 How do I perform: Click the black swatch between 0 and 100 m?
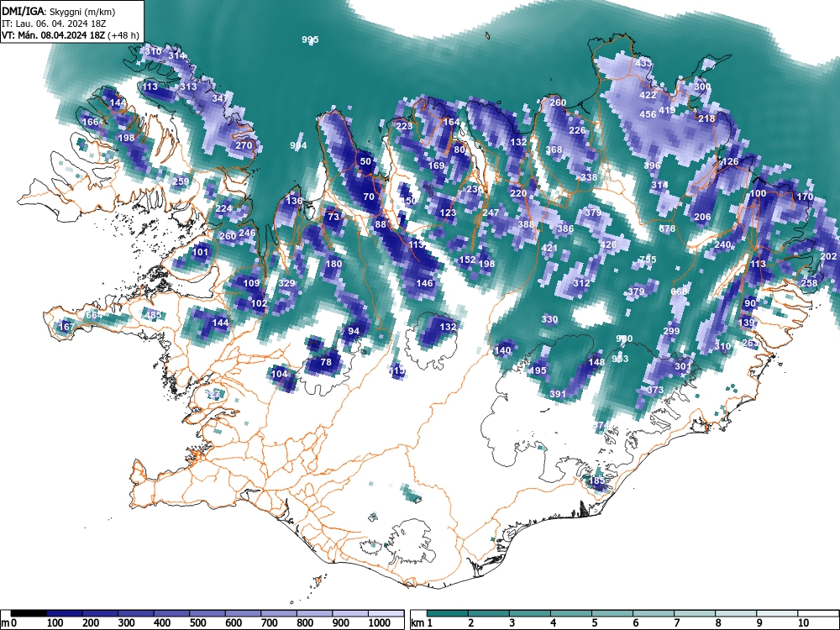tap(29, 613)
